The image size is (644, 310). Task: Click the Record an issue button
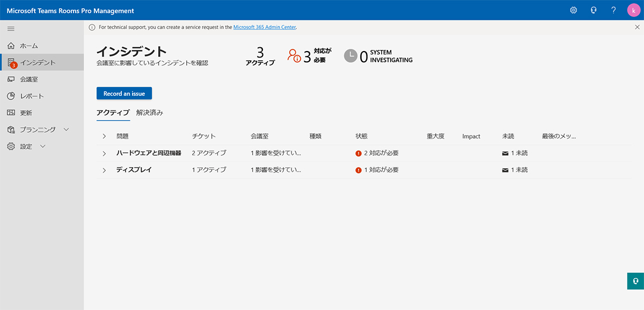(x=124, y=93)
